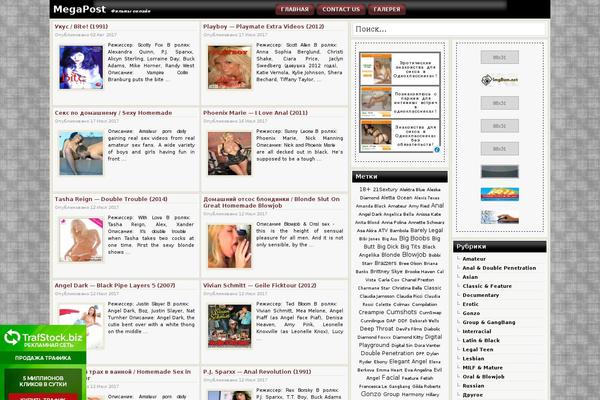Viewport: 600px width, 400px height.
Task: Click the yellow and blue sidebar banner
Action: click(500, 194)
